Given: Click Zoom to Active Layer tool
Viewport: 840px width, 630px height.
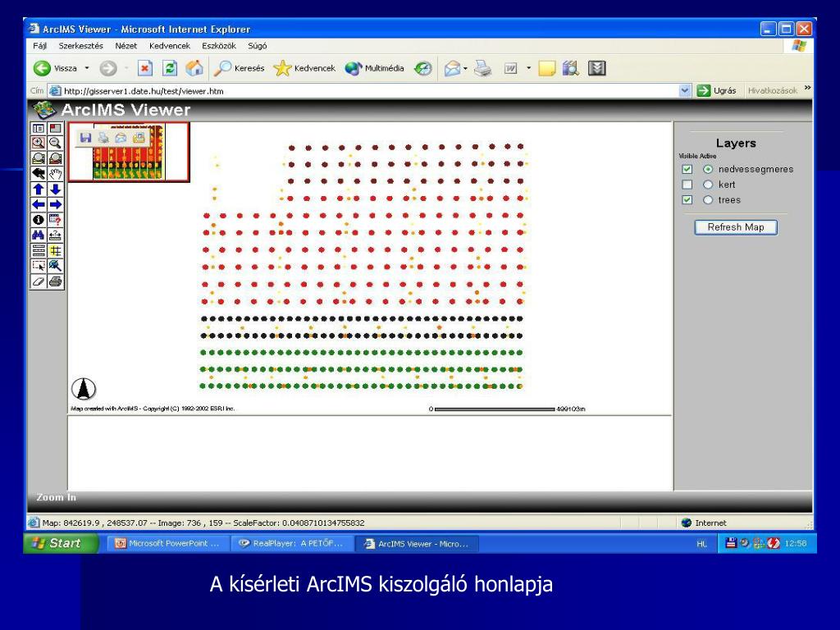Looking at the screenshot, I should (x=55, y=158).
